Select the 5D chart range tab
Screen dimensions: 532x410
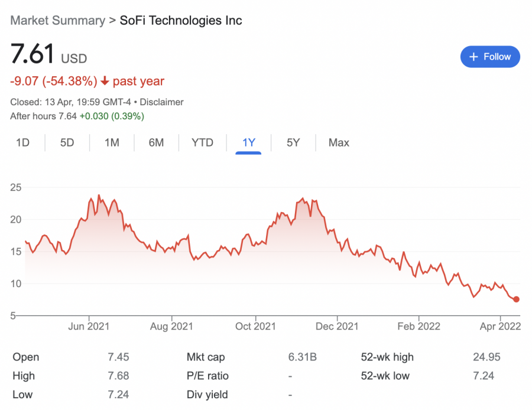(x=67, y=142)
